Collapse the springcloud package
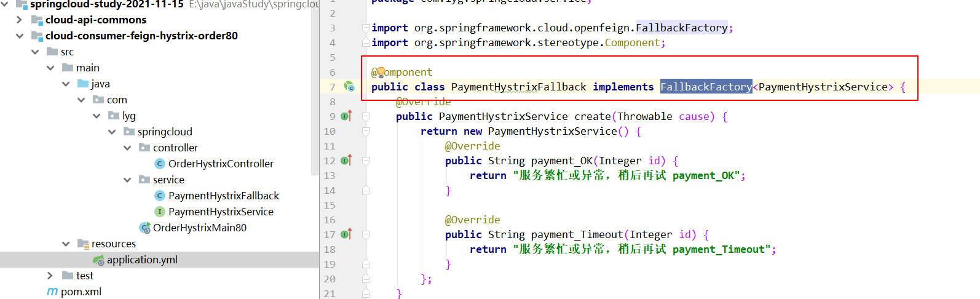Screen dimensions: 980x299 112,132
